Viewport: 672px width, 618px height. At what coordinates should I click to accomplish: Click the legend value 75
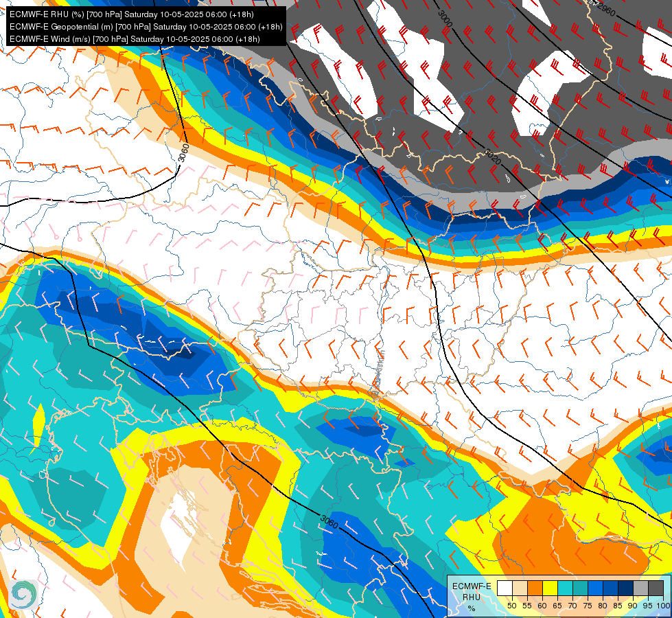(588, 606)
